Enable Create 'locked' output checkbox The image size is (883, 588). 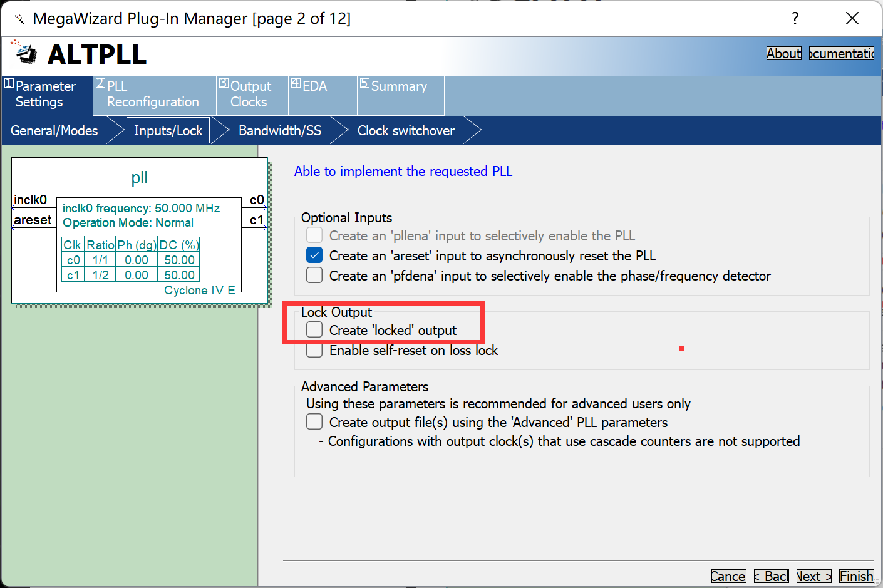314,330
